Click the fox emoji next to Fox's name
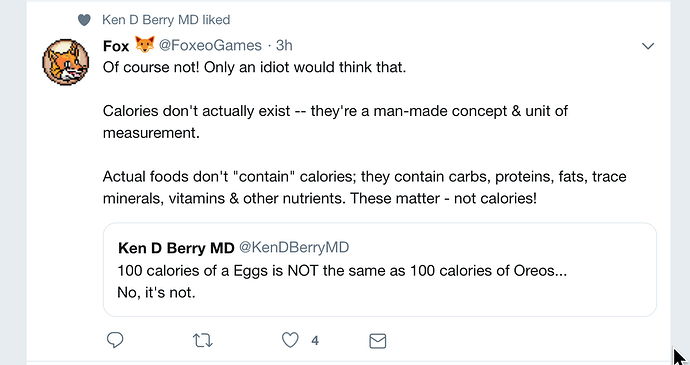 (x=144, y=44)
